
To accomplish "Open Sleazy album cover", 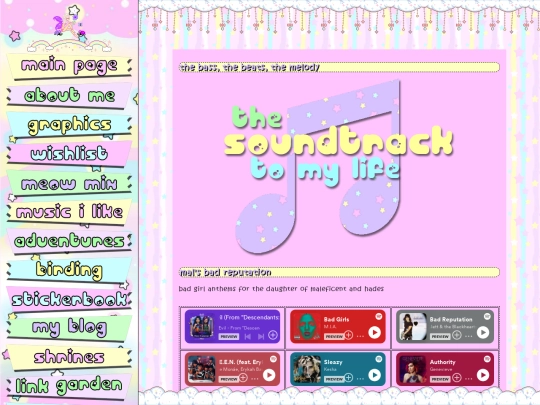I will (307, 369).
